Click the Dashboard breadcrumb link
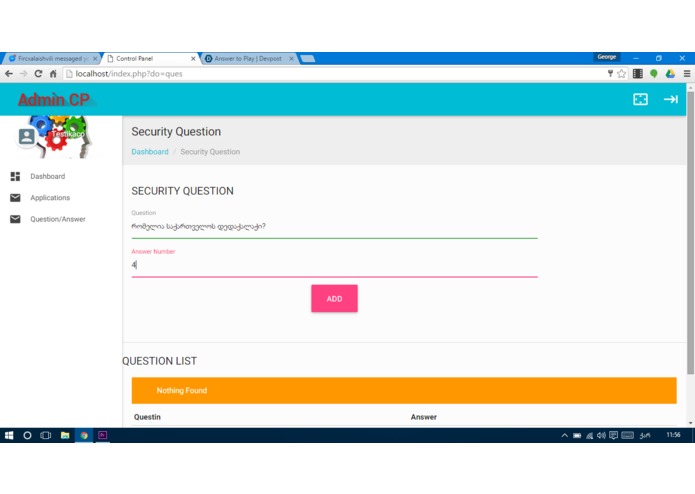This screenshot has height=494, width=695. (150, 152)
